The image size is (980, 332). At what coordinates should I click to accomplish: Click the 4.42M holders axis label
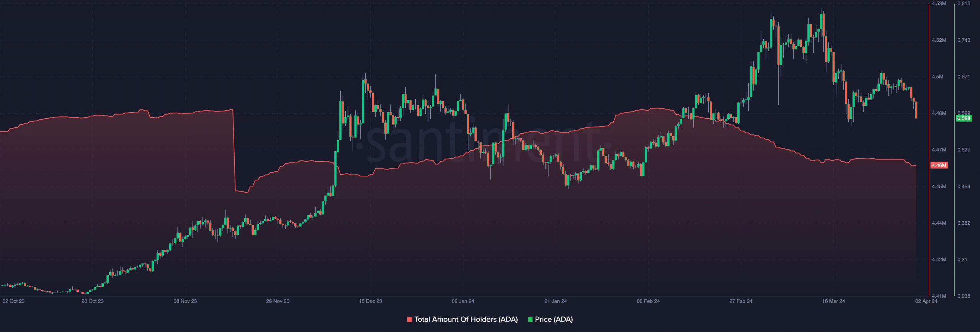tap(939, 260)
